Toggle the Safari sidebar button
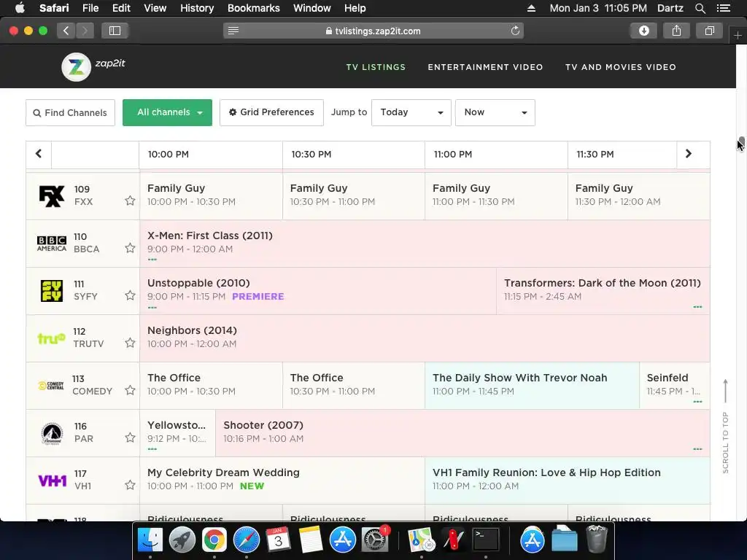 coord(115,31)
